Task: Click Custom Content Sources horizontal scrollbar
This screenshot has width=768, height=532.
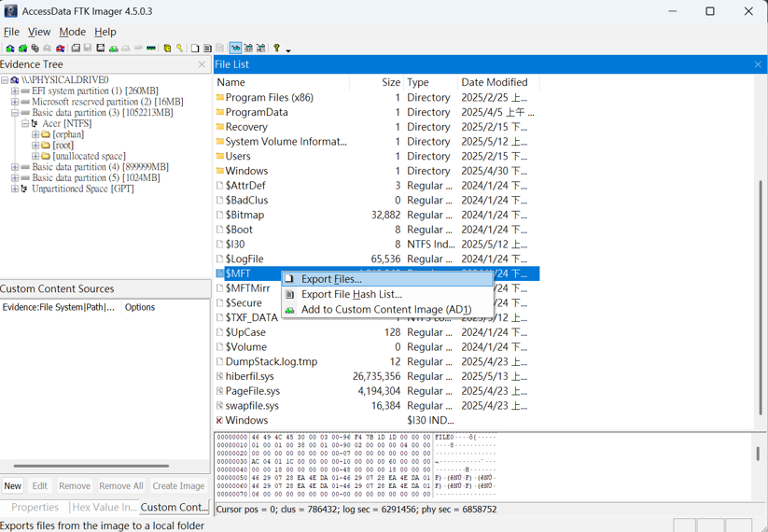Action: [91, 466]
